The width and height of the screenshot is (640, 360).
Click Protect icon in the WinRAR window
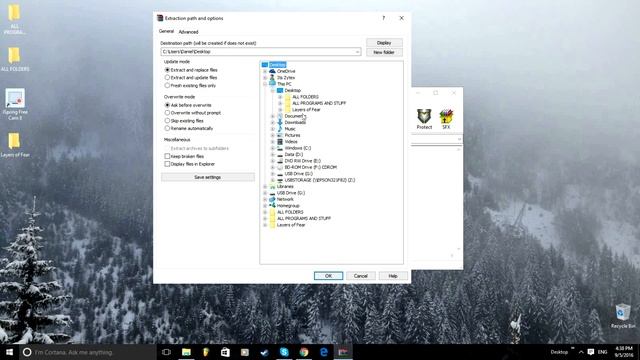pyautogui.click(x=424, y=119)
